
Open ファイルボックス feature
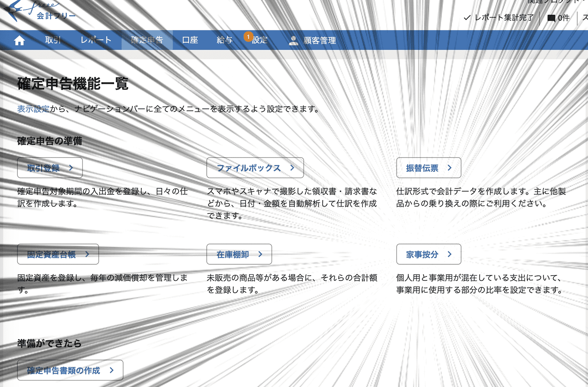click(x=255, y=168)
